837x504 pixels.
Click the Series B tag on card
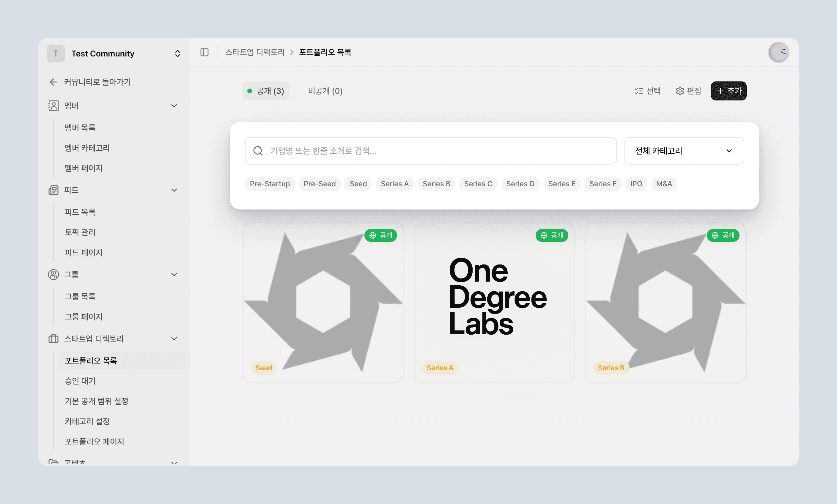click(x=611, y=368)
